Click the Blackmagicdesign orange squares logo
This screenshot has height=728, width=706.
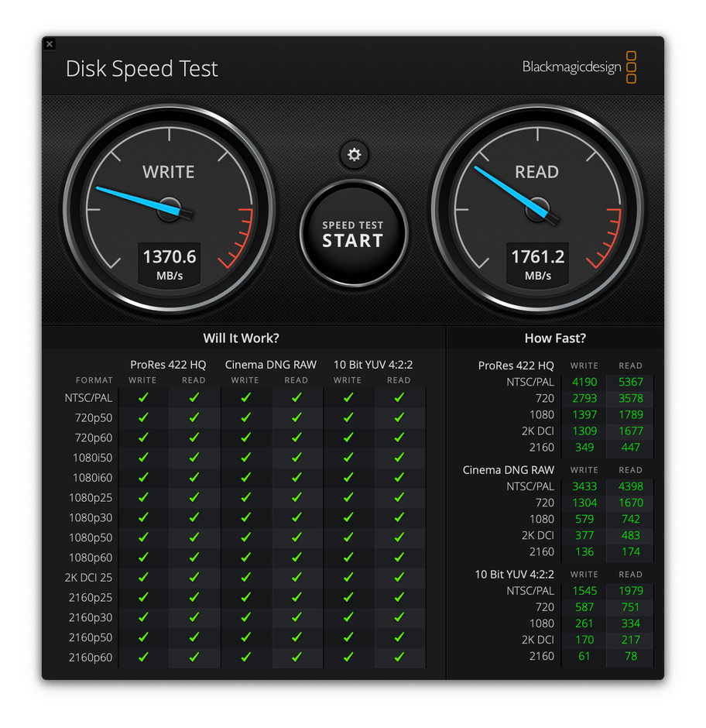tap(631, 67)
